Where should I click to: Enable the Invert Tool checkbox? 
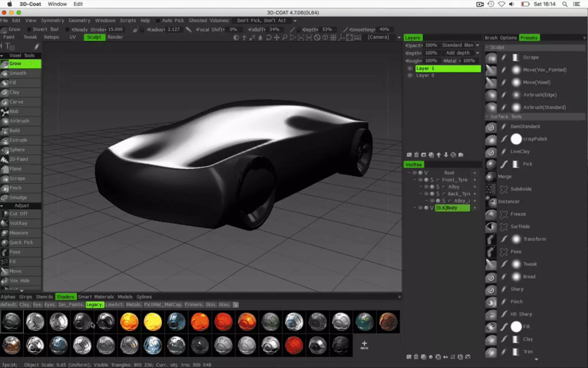pos(29,29)
